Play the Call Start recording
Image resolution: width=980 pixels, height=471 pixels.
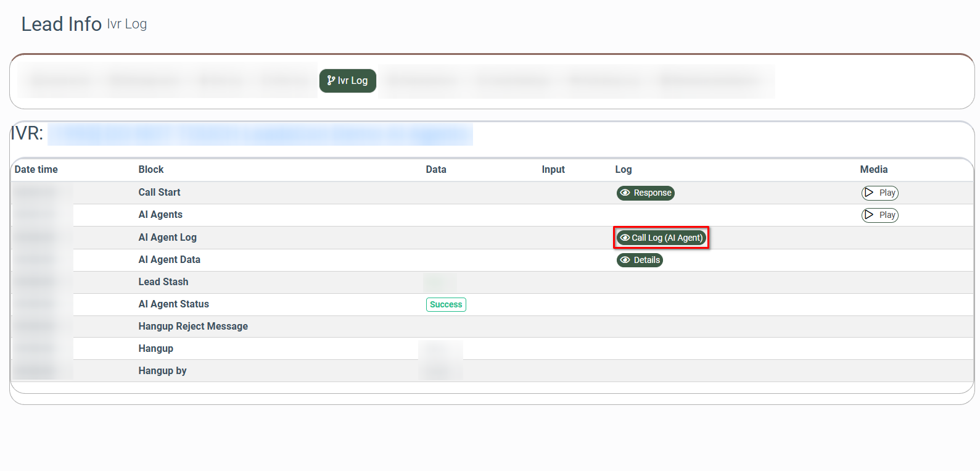[x=879, y=193]
